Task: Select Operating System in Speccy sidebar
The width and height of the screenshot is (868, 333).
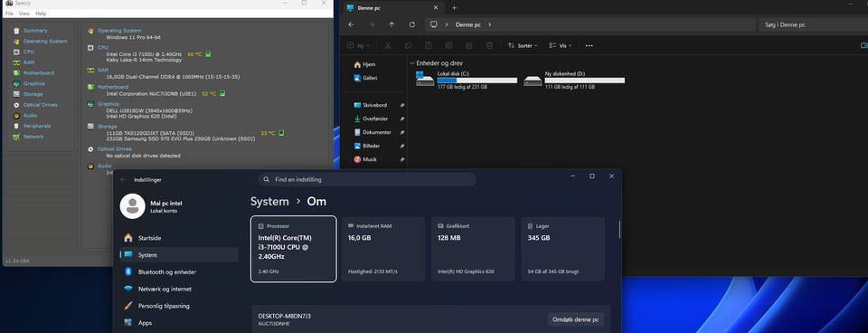Action: [45, 41]
